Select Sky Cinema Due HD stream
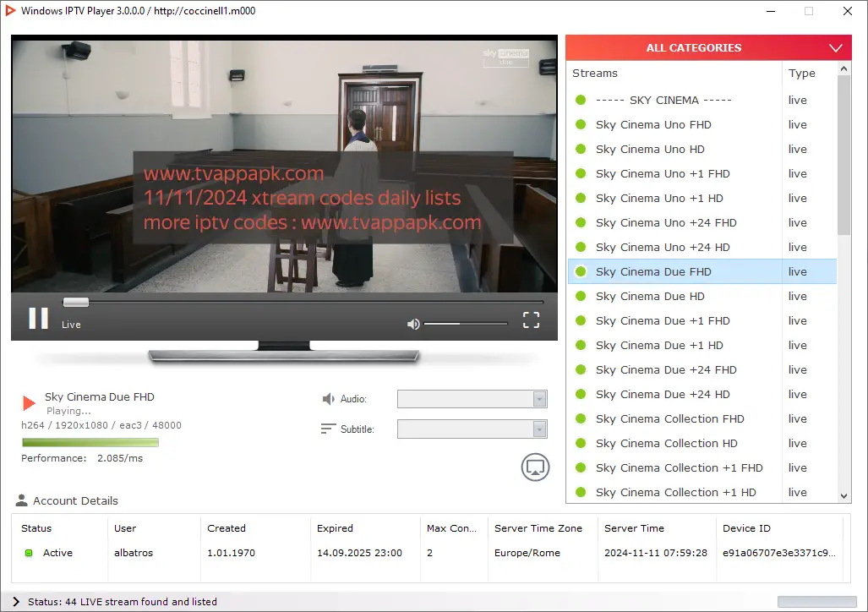 point(702,296)
